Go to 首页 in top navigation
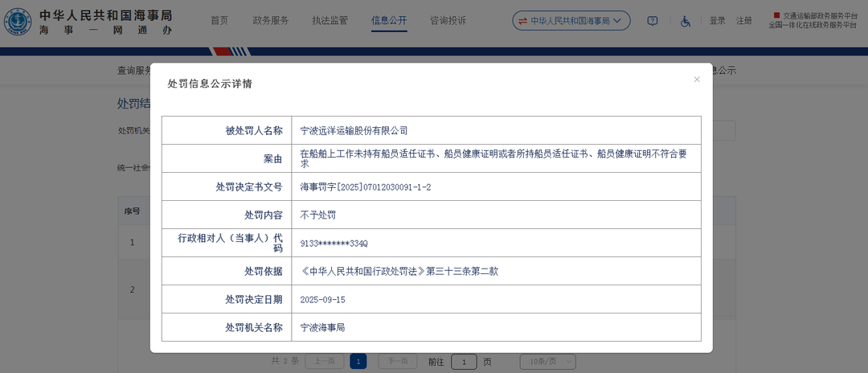868x373 pixels. [219, 21]
